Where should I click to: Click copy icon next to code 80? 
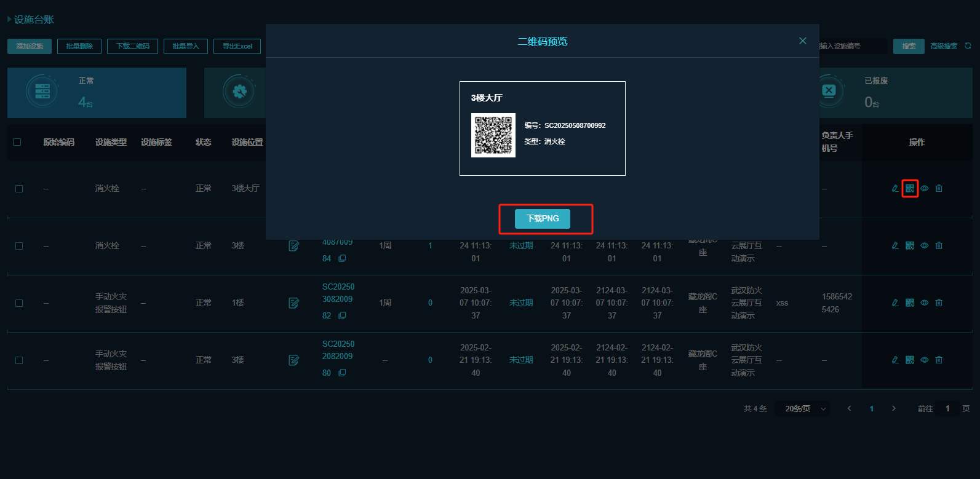pos(342,373)
